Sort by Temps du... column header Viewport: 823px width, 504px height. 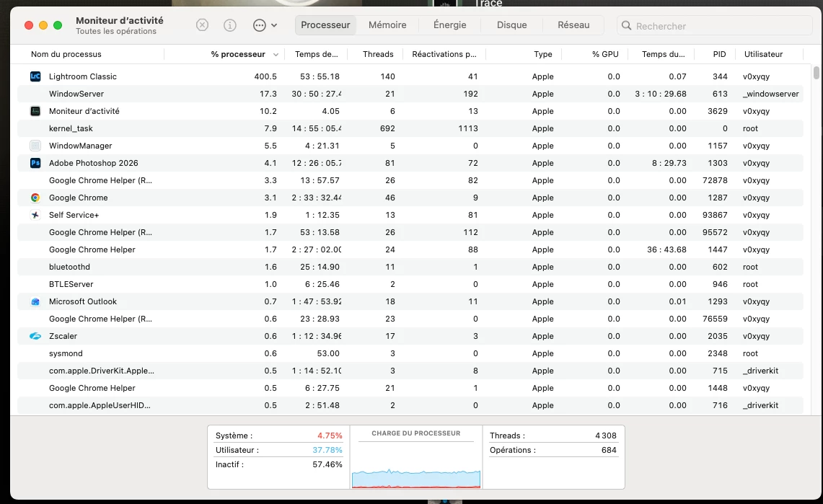pyautogui.click(x=664, y=54)
